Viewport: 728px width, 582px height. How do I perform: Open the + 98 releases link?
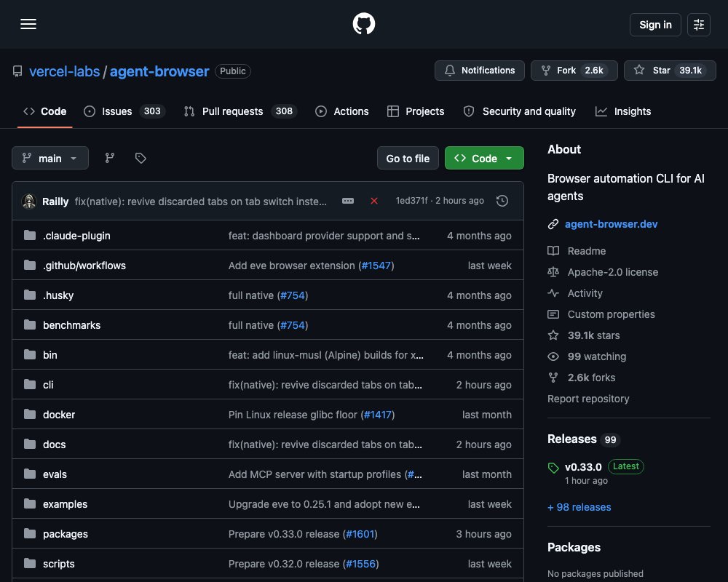click(579, 507)
